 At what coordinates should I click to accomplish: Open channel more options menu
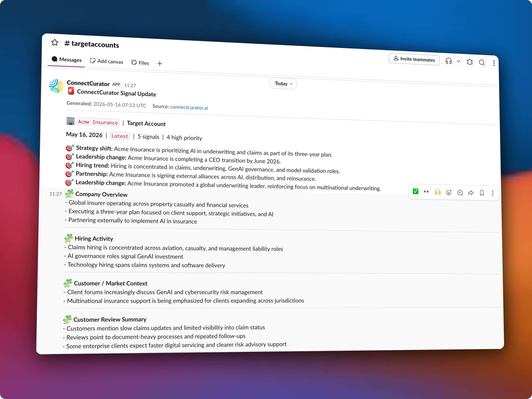tap(494, 63)
